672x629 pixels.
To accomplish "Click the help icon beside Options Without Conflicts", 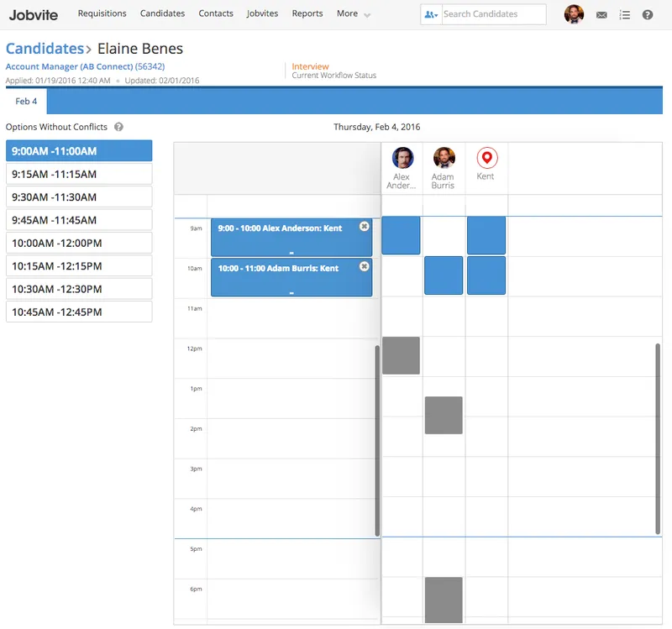I will click(118, 127).
